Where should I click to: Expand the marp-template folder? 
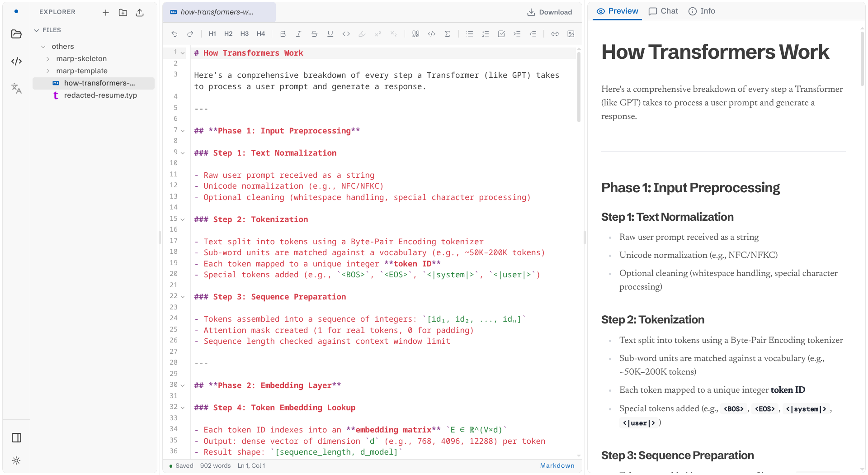[x=48, y=71]
